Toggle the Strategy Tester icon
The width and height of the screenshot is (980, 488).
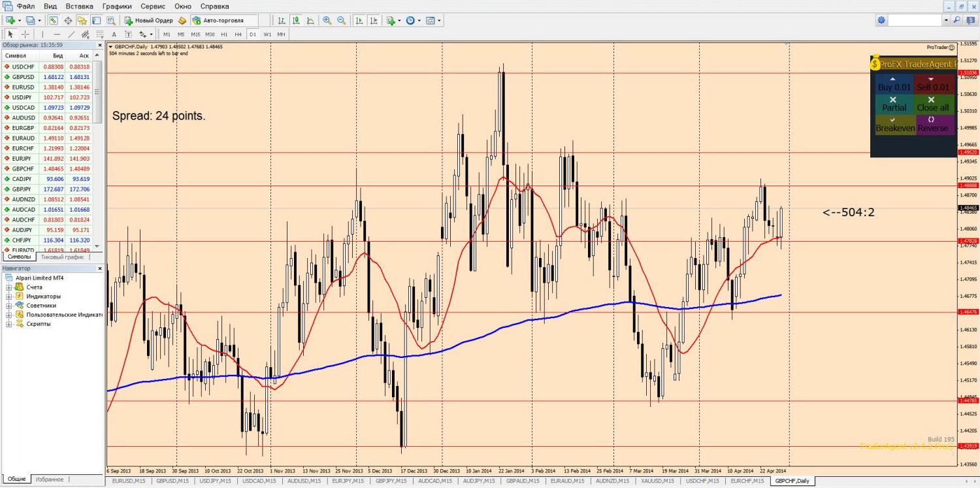(111, 20)
